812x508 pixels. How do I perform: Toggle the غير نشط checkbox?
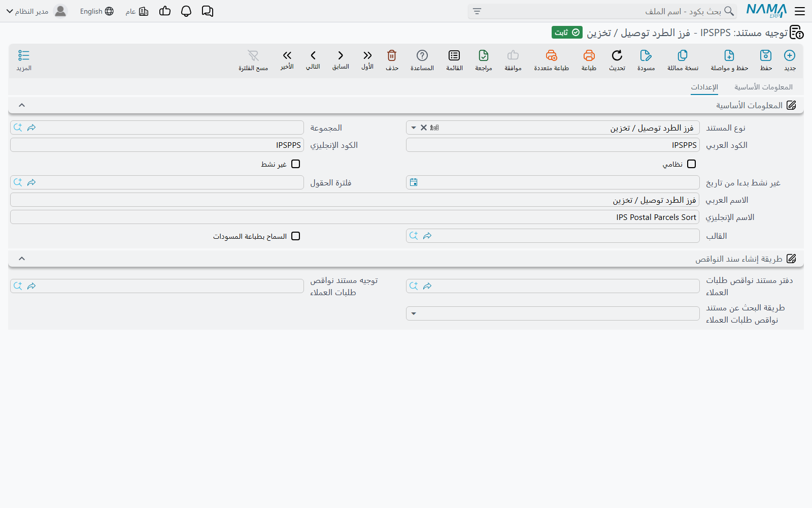tap(296, 164)
